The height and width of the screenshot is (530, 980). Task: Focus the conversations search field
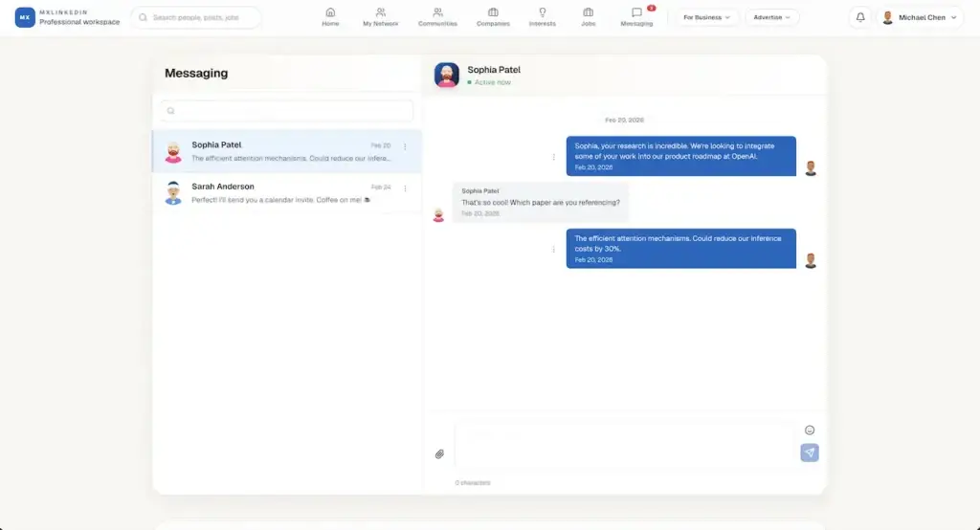tap(286, 111)
